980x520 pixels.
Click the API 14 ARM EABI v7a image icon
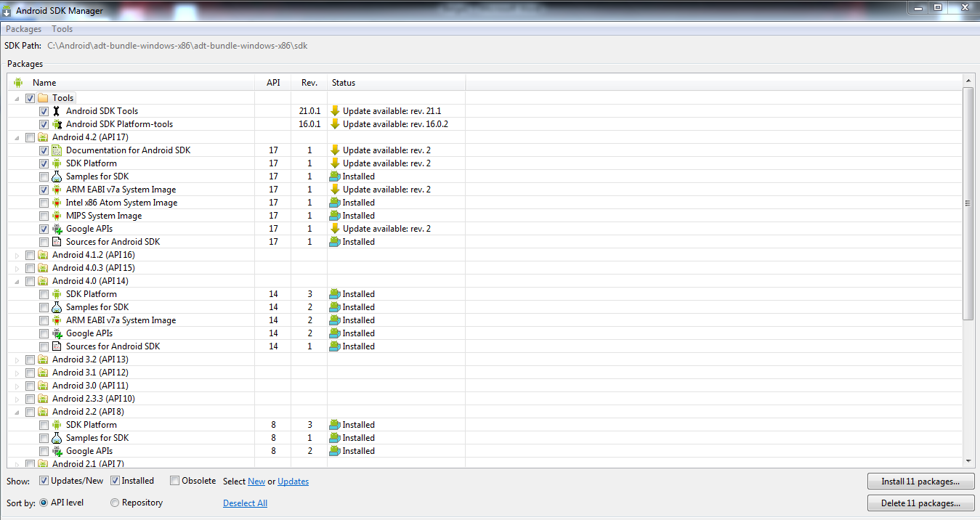57,320
